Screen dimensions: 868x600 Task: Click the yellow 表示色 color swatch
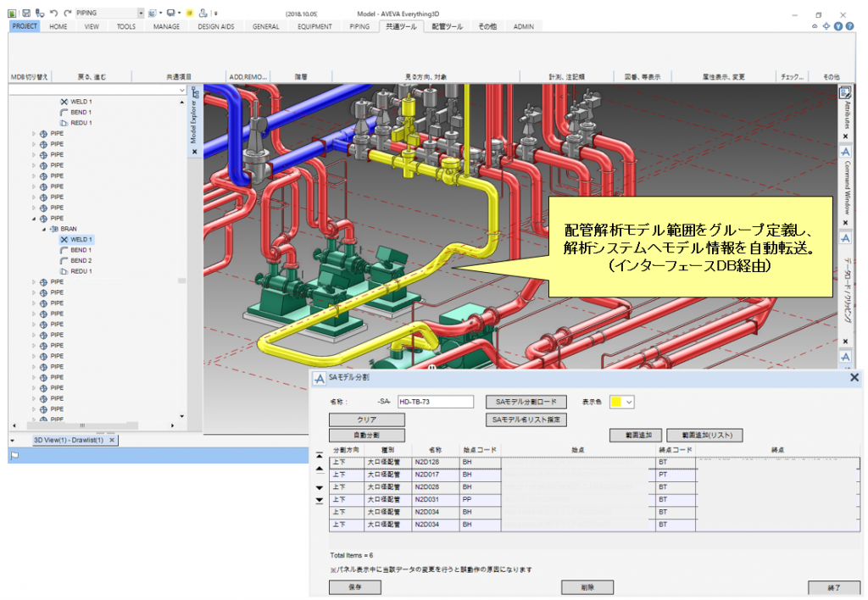click(616, 403)
